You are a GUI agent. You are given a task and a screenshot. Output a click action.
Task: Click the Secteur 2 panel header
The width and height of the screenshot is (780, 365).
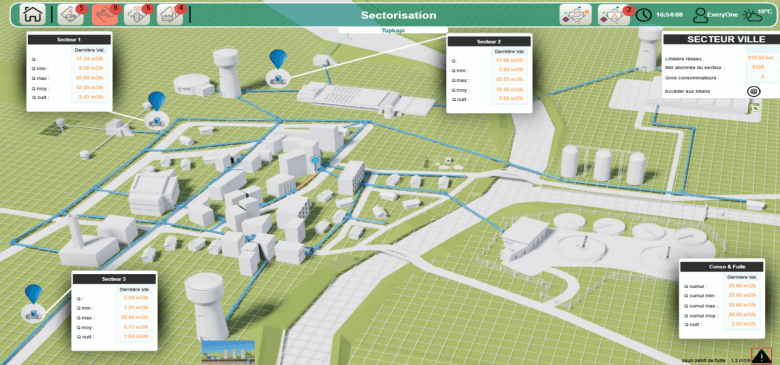(x=488, y=42)
